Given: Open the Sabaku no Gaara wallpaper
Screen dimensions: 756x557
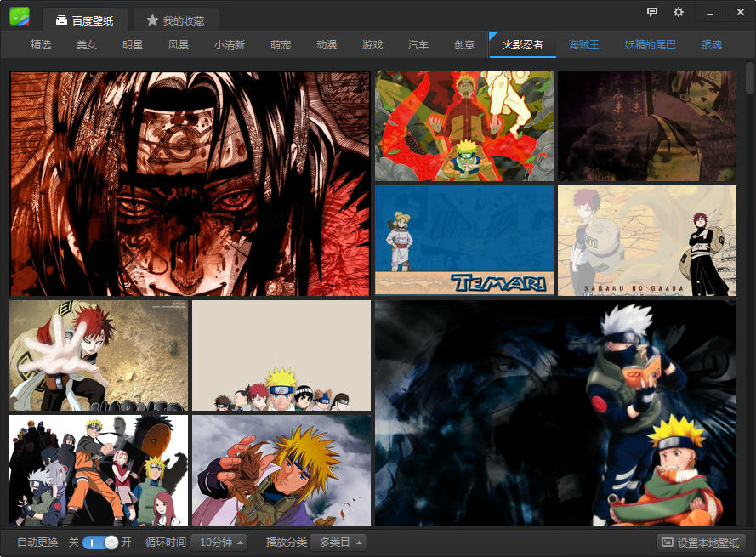Looking at the screenshot, I should coord(647,241).
